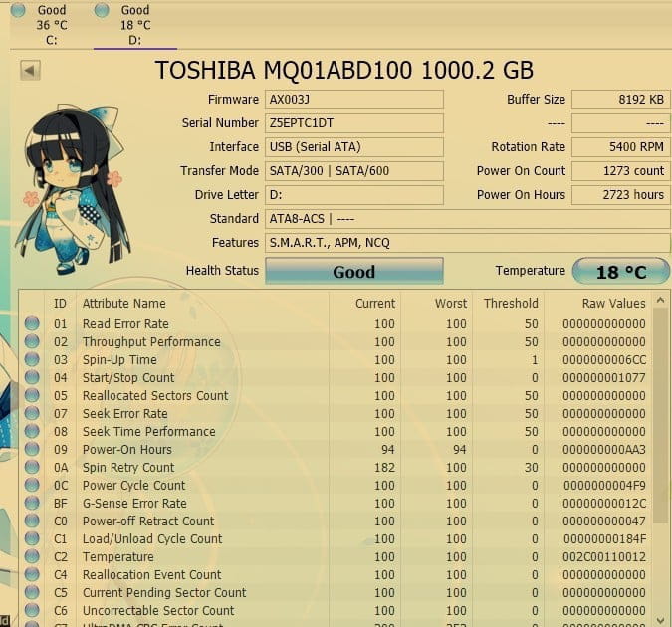
Task: Click status icon for Temperature attribute row
Action: (32, 556)
